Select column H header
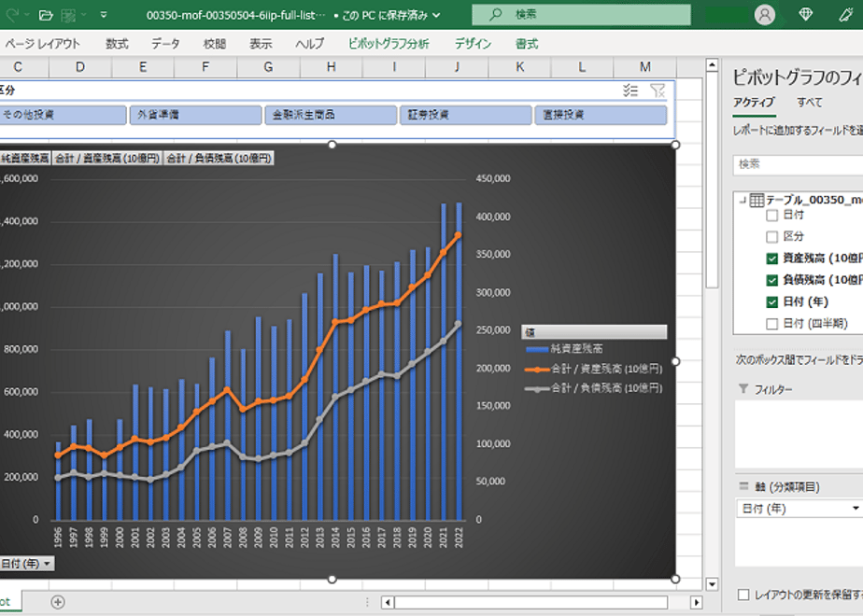 click(x=331, y=67)
